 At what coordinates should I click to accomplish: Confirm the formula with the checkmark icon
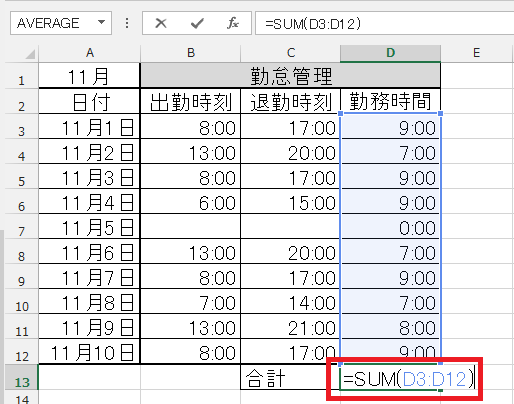tap(197, 23)
